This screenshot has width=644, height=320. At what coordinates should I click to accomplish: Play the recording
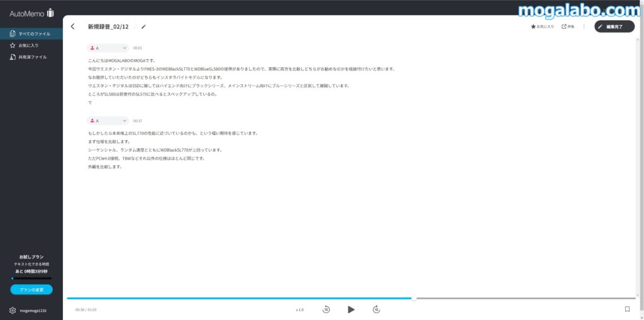point(351,309)
